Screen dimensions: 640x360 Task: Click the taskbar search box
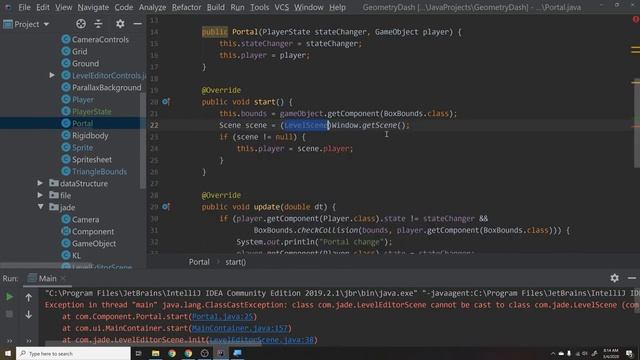click(x=73, y=353)
